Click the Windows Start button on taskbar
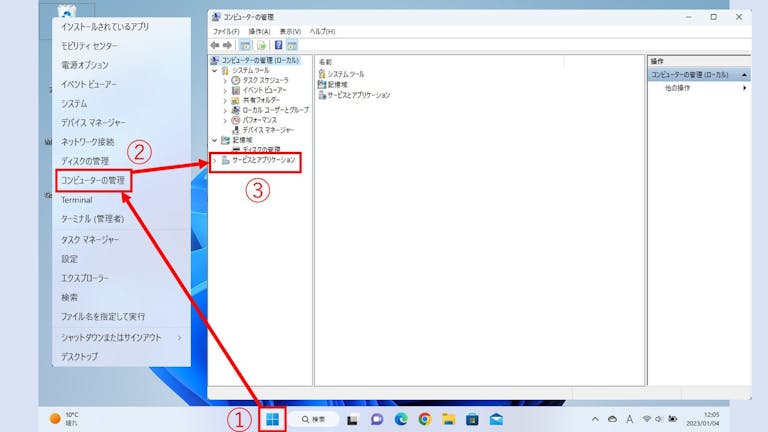The image size is (768, 432). click(x=272, y=419)
